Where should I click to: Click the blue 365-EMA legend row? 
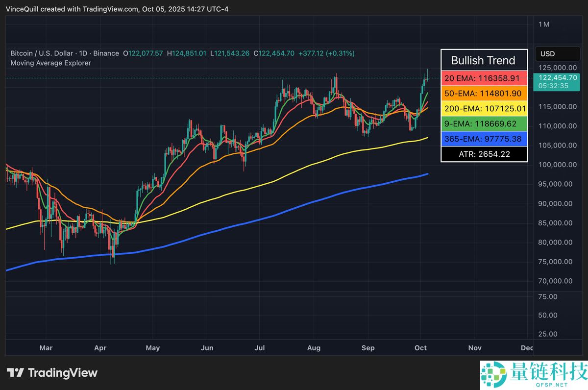pos(484,139)
